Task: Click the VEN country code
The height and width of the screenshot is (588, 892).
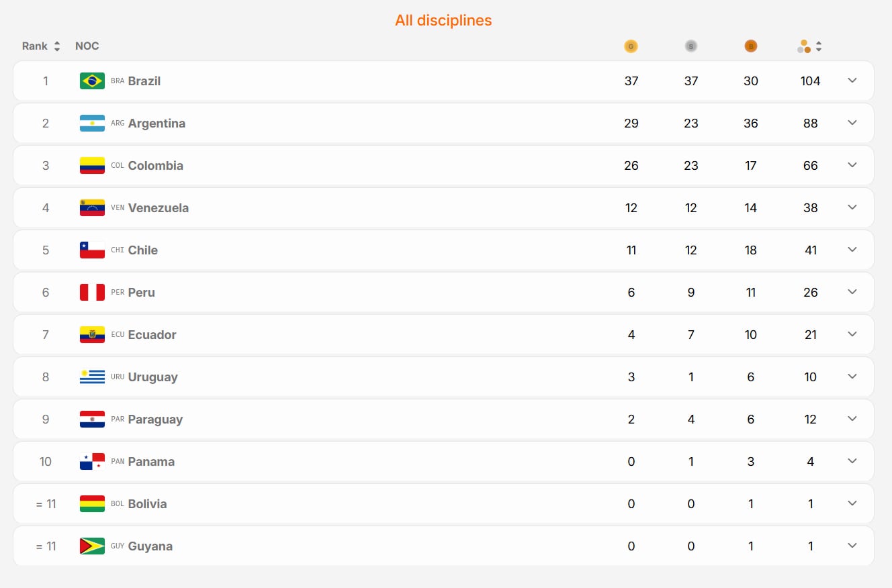Action: [118, 208]
